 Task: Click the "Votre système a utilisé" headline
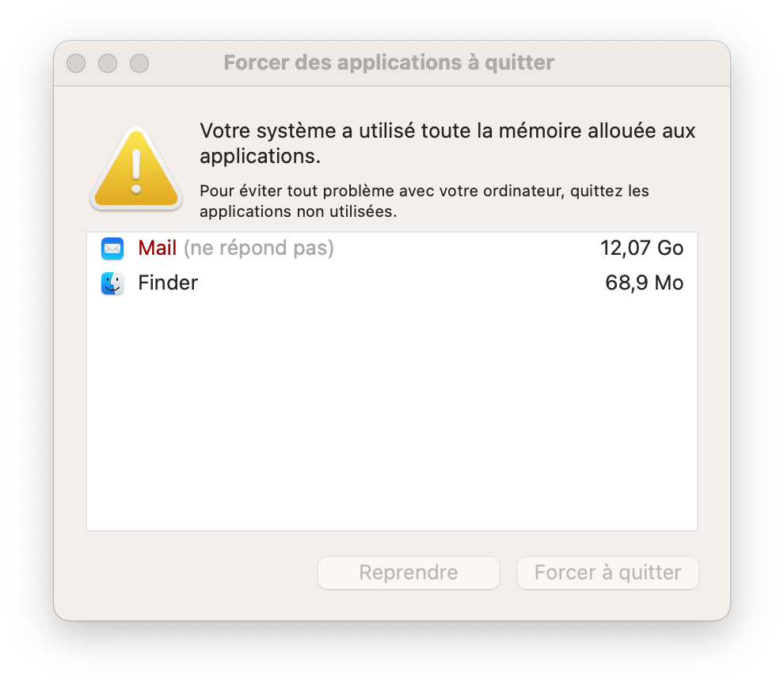[x=447, y=142]
